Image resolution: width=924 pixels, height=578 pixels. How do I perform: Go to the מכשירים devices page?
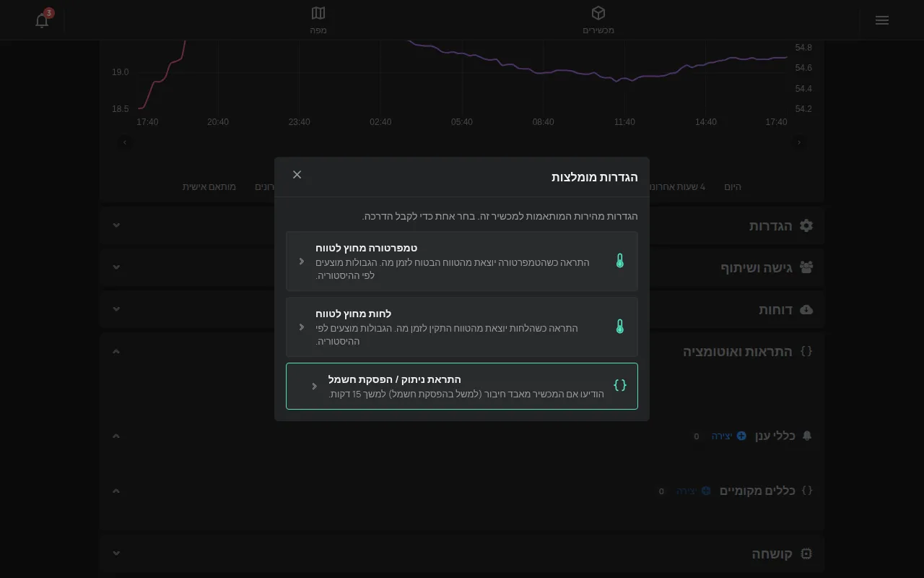(x=598, y=20)
